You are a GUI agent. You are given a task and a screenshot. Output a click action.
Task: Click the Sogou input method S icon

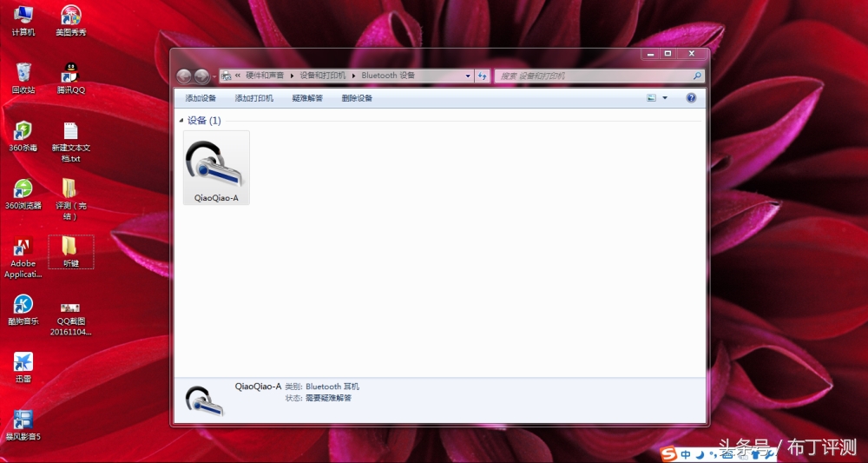(x=670, y=454)
